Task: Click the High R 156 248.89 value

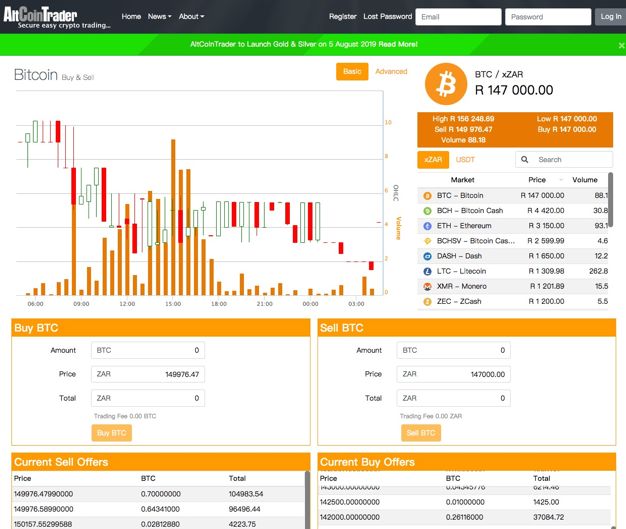Action: click(x=463, y=119)
